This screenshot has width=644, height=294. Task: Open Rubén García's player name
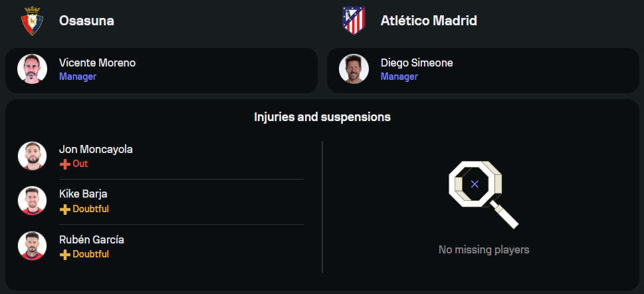92,239
